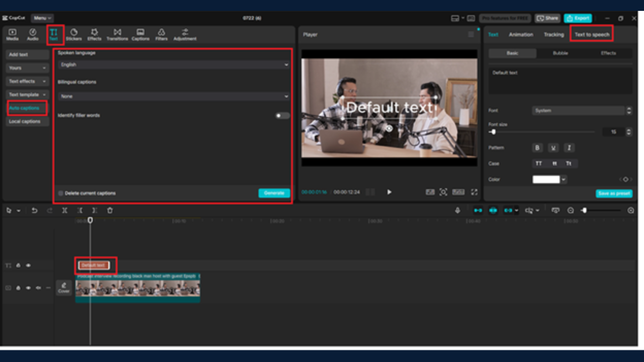Open the selection tool dropdown arrow
This screenshot has width=644, height=362.
point(19,211)
